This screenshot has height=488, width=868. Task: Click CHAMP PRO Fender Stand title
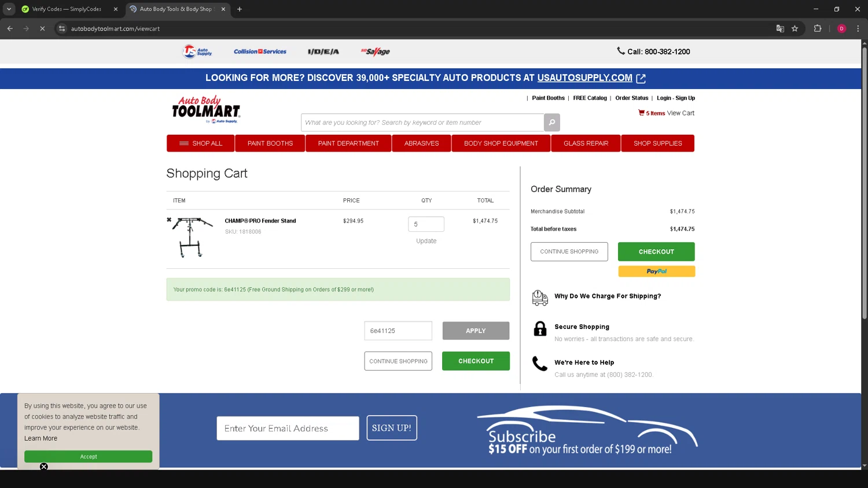click(x=260, y=221)
